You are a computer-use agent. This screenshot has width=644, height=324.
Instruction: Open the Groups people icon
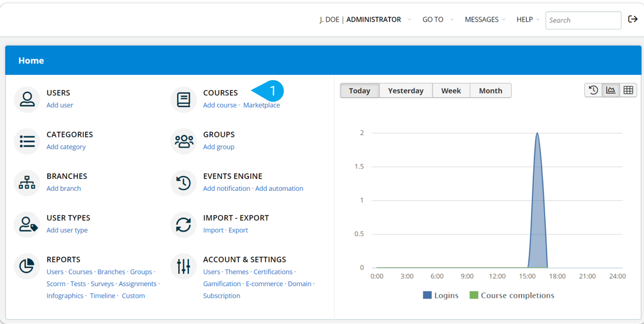click(184, 141)
